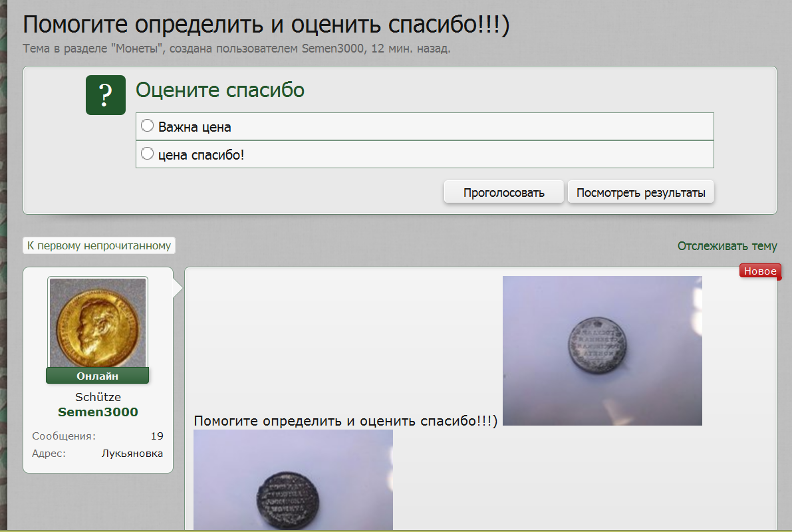Choose the "цена спасибо!" radio button

148,154
